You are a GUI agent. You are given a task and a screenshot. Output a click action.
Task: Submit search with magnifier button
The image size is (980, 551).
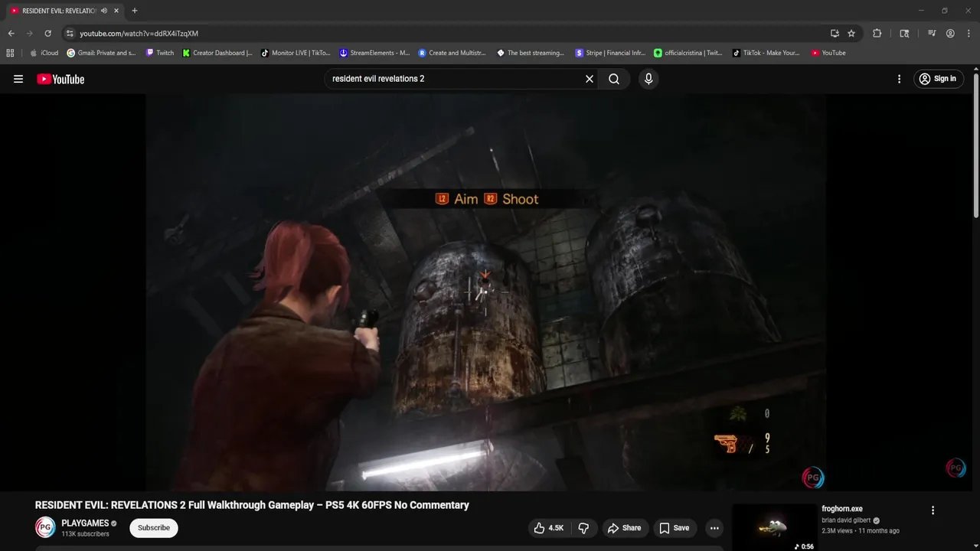614,79
